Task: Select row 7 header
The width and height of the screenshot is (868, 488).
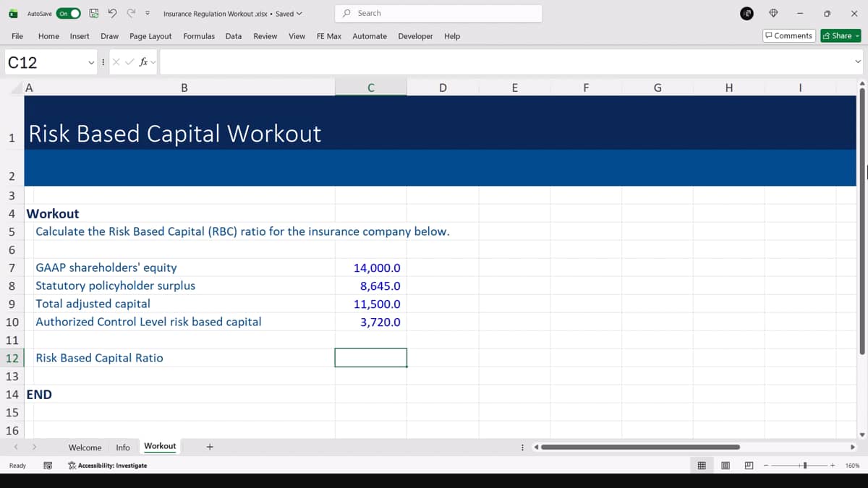Action: 12,267
